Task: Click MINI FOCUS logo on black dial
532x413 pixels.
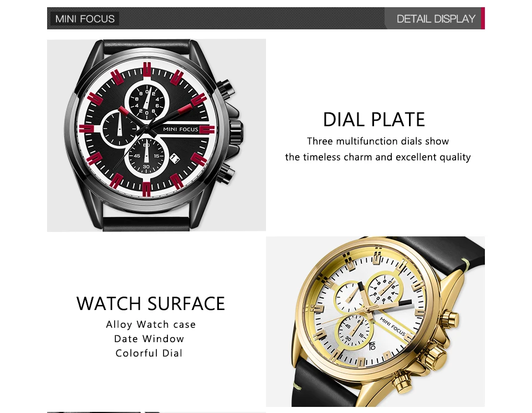Action: click(181, 129)
